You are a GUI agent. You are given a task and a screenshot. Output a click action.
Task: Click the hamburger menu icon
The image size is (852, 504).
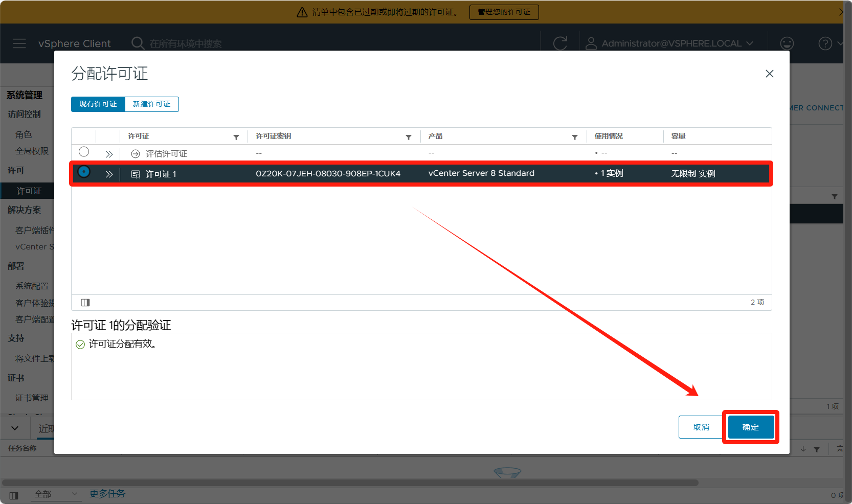[x=19, y=43]
